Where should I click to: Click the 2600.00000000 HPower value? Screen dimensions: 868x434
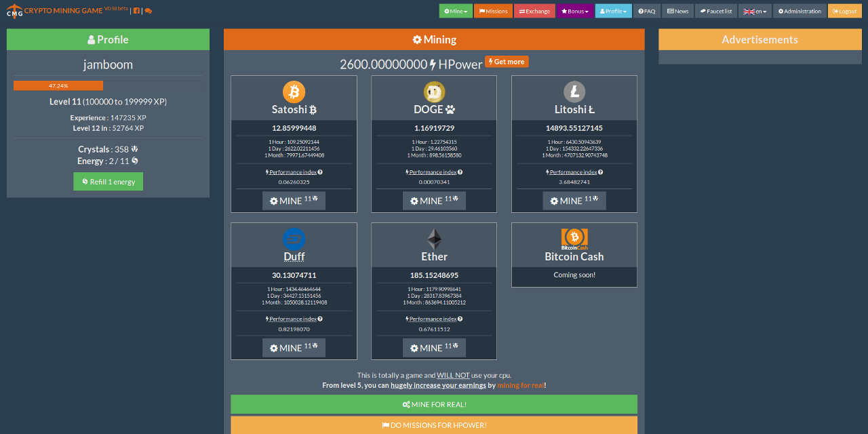pos(384,64)
